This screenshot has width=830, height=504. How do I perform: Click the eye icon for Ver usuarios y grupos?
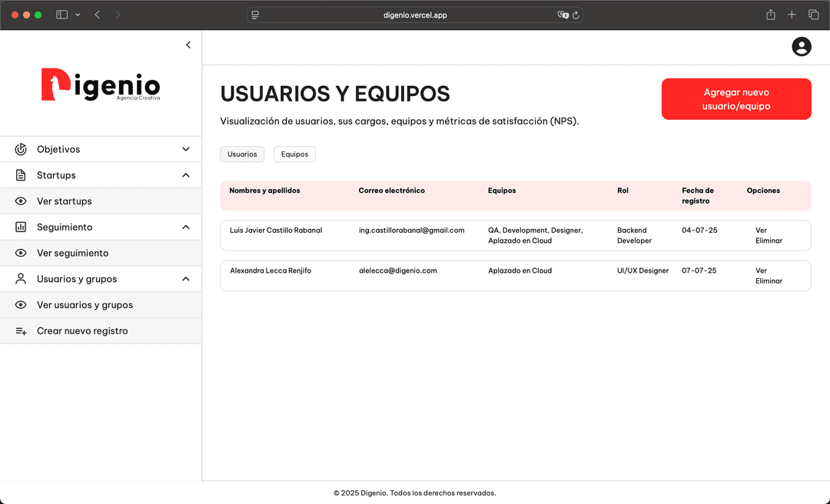tap(22, 305)
